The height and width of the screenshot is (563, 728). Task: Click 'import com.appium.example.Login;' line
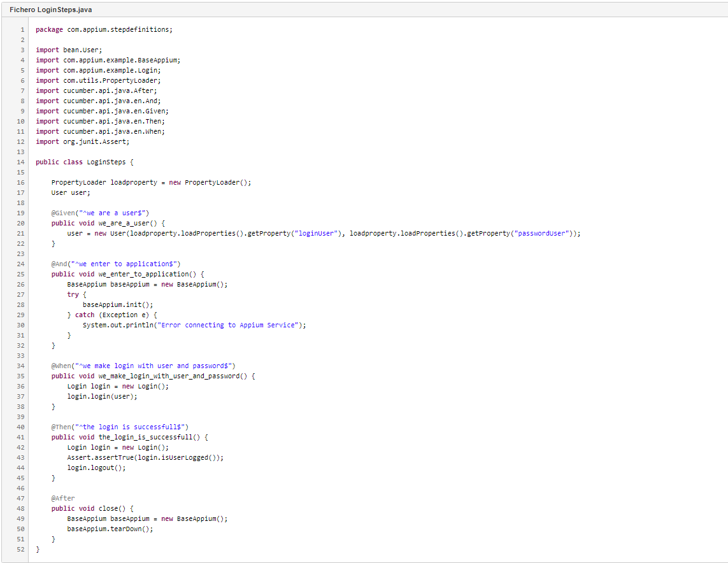tap(99, 70)
